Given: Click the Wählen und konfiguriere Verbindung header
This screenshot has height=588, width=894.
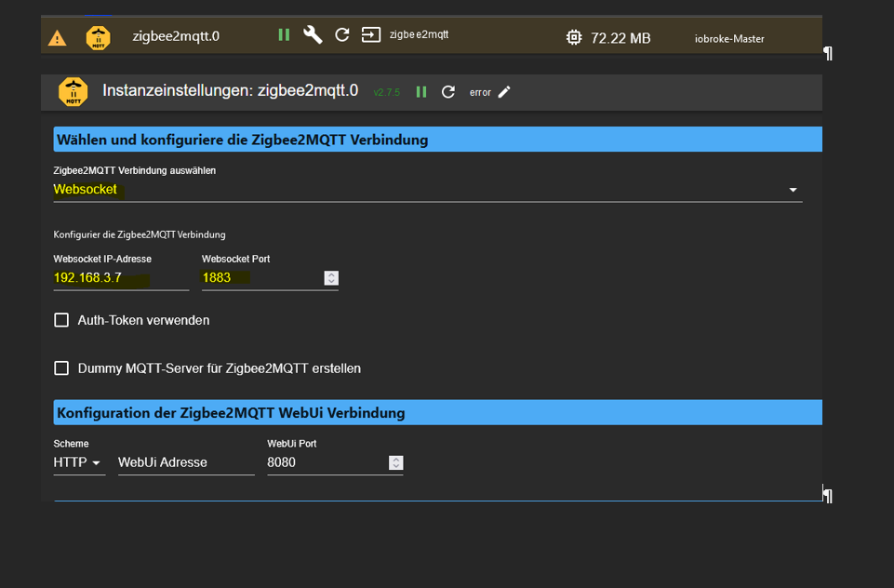Looking at the screenshot, I should click(438, 140).
